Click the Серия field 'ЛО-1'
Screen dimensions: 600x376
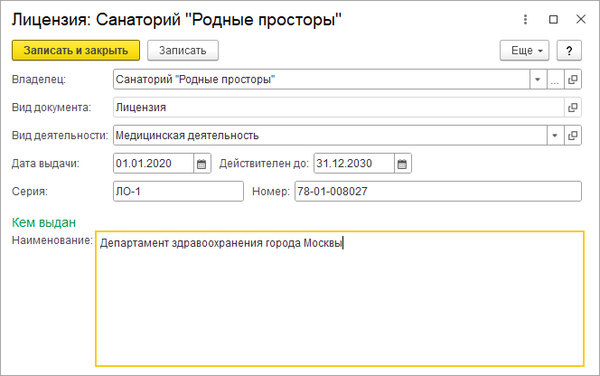coord(178,191)
